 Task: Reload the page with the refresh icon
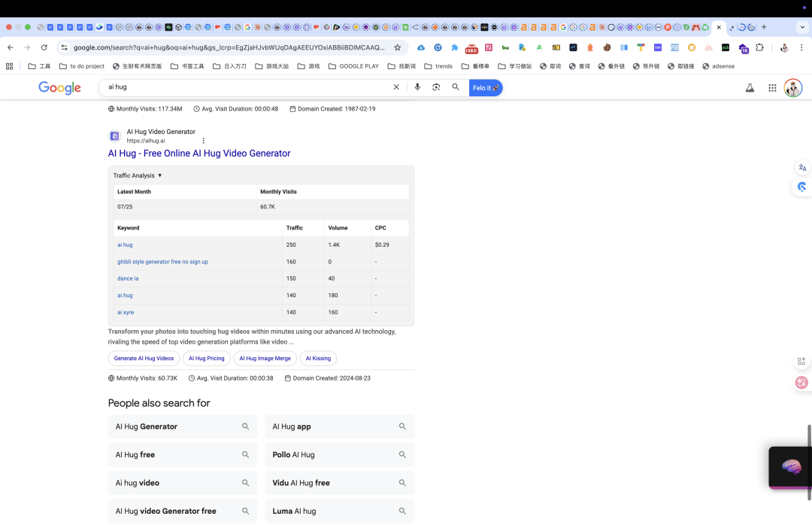click(x=44, y=47)
